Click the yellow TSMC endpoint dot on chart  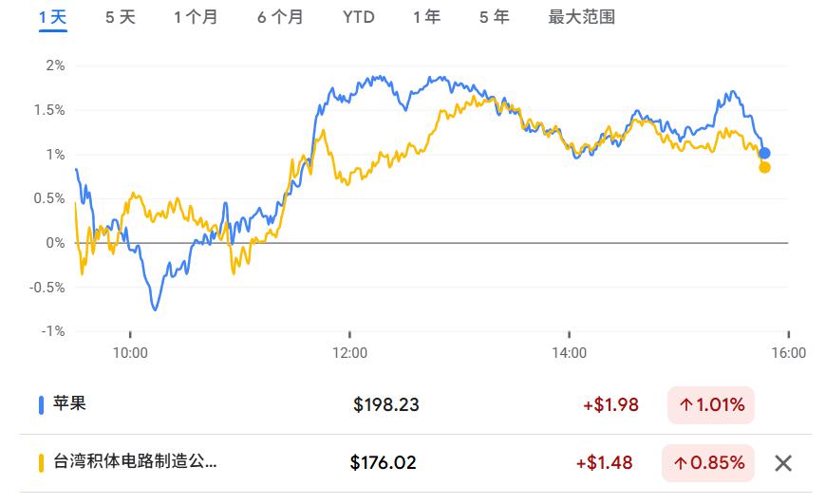pos(764,167)
